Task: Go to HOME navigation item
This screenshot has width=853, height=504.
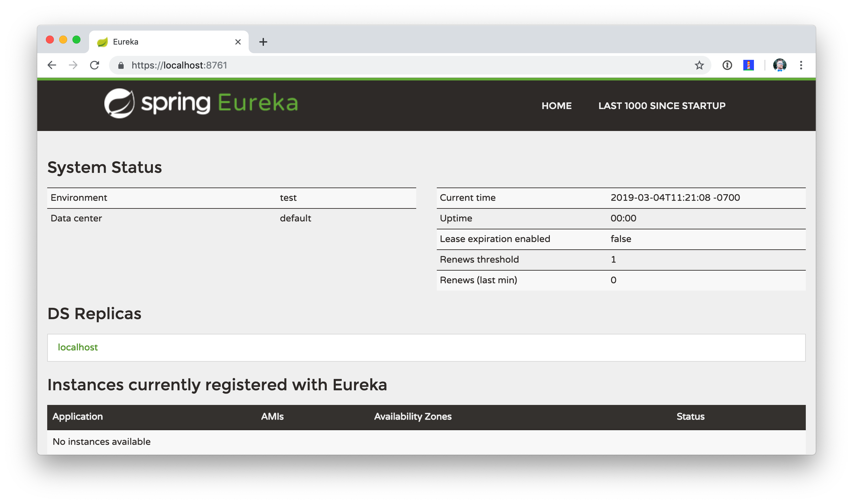Action: tap(556, 106)
